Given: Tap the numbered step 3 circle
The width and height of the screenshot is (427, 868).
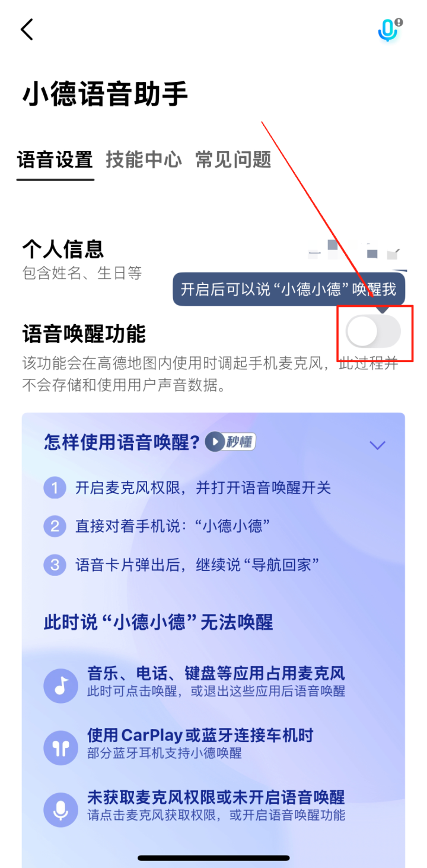Looking at the screenshot, I should tap(55, 565).
